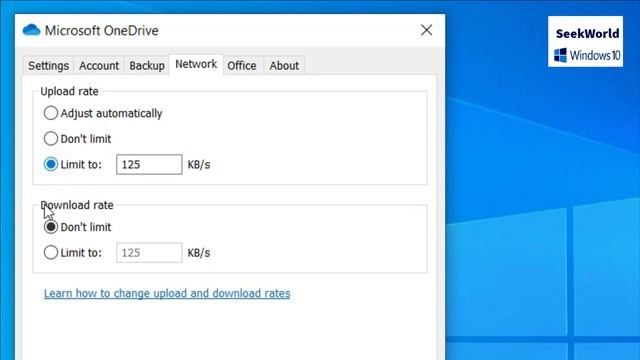The width and height of the screenshot is (640, 360).
Task: Open the Backup tab
Action: (147, 66)
